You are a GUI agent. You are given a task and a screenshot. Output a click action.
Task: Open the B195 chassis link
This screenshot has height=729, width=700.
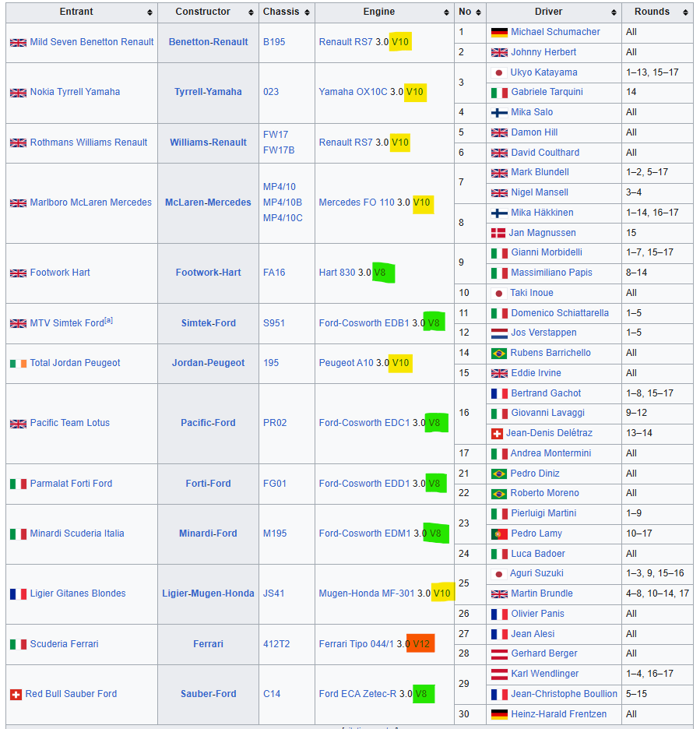pos(274,42)
